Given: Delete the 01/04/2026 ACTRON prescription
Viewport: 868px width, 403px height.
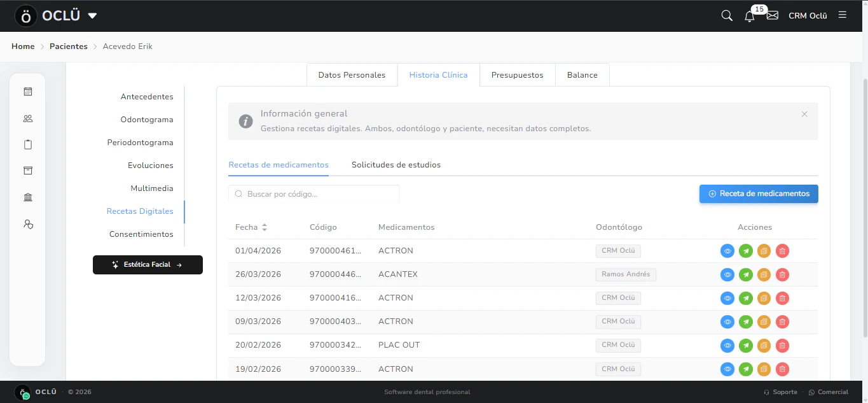Looking at the screenshot, I should click(783, 251).
